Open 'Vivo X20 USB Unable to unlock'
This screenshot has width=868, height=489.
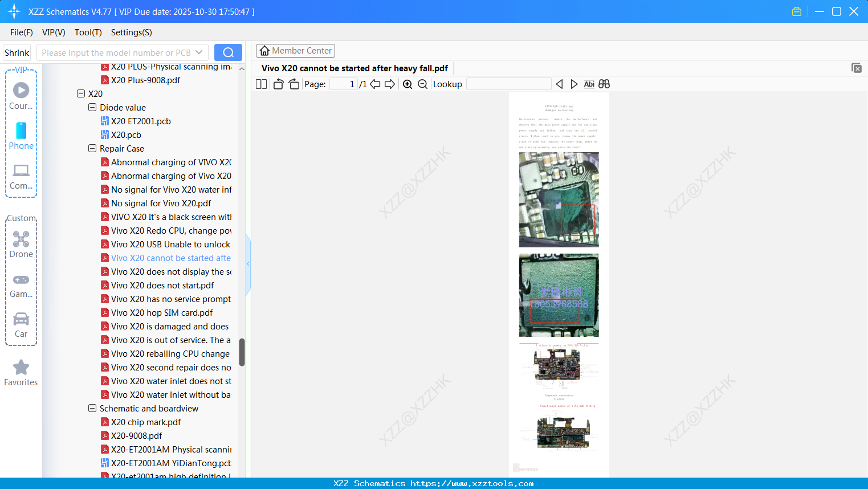click(x=170, y=244)
